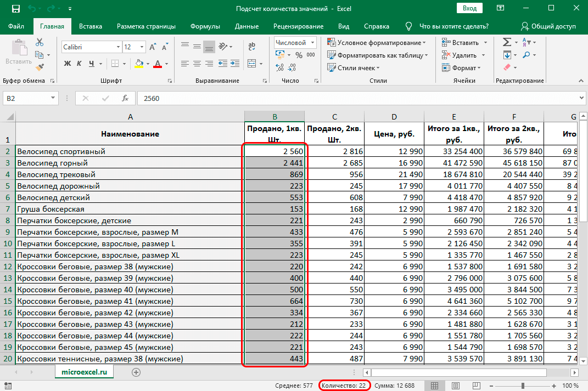
Task: Toggle Wrap Text button
Action: 251,47
